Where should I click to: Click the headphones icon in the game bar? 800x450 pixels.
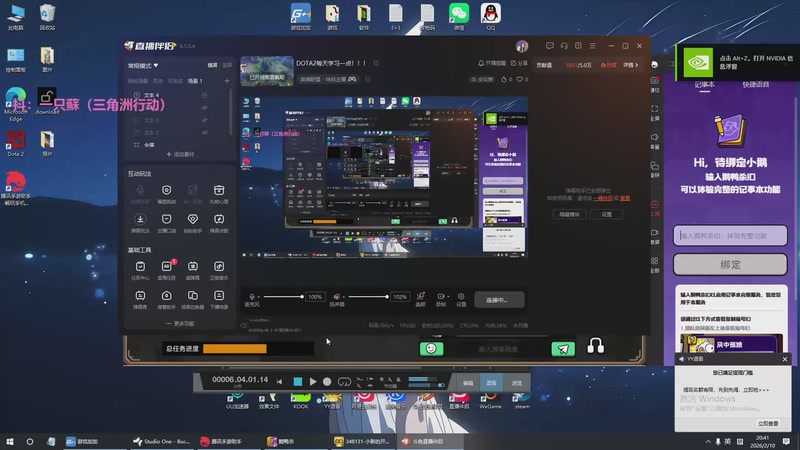click(595, 346)
